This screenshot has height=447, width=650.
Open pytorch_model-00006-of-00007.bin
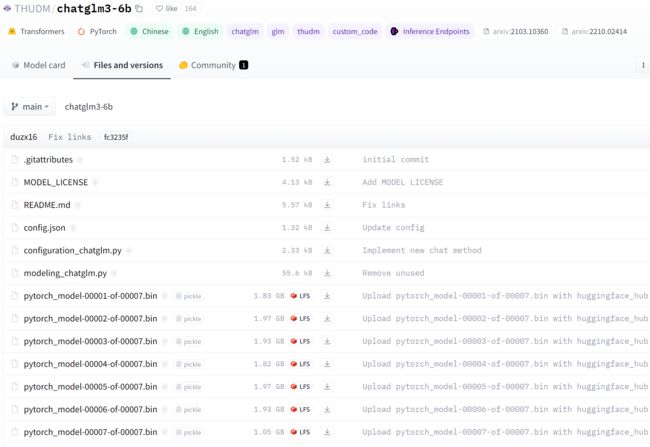90,409
